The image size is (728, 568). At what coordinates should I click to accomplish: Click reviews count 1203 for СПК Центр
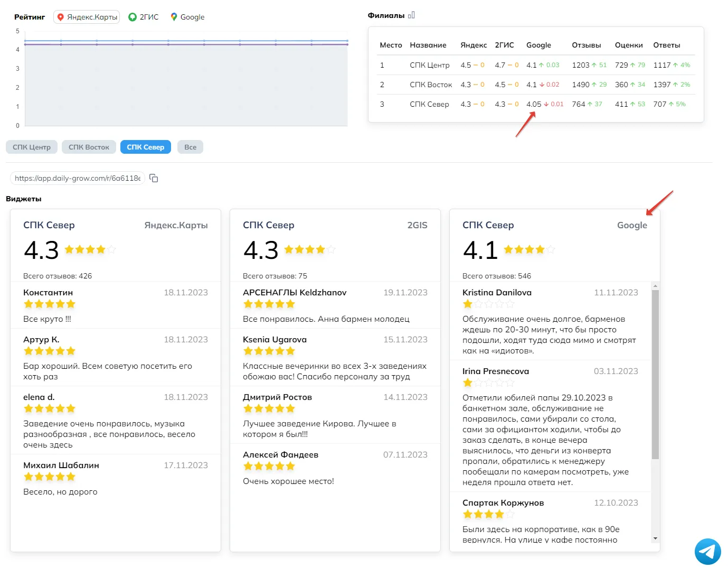pyautogui.click(x=581, y=65)
